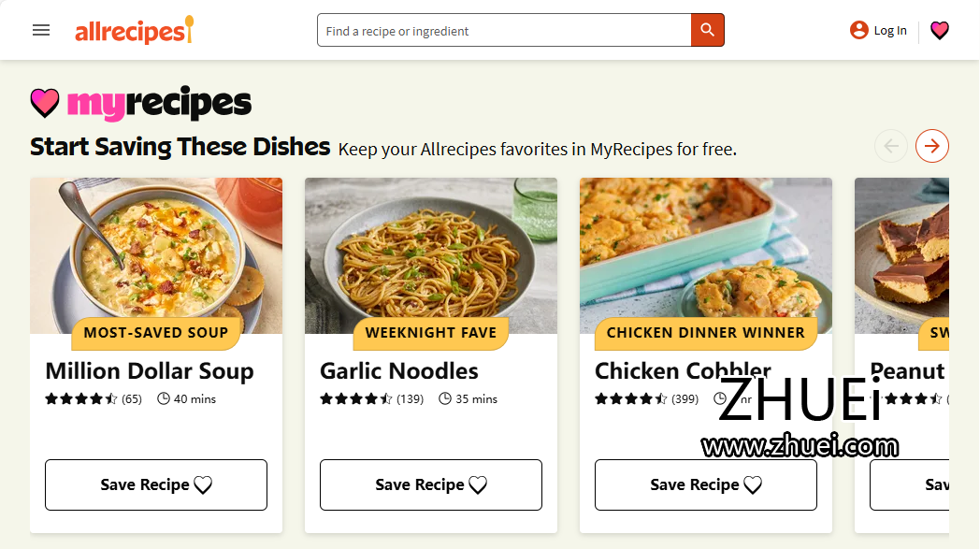Screen dimensions: 980x549
Task: Click the Allrecipes logo
Action: (x=134, y=29)
